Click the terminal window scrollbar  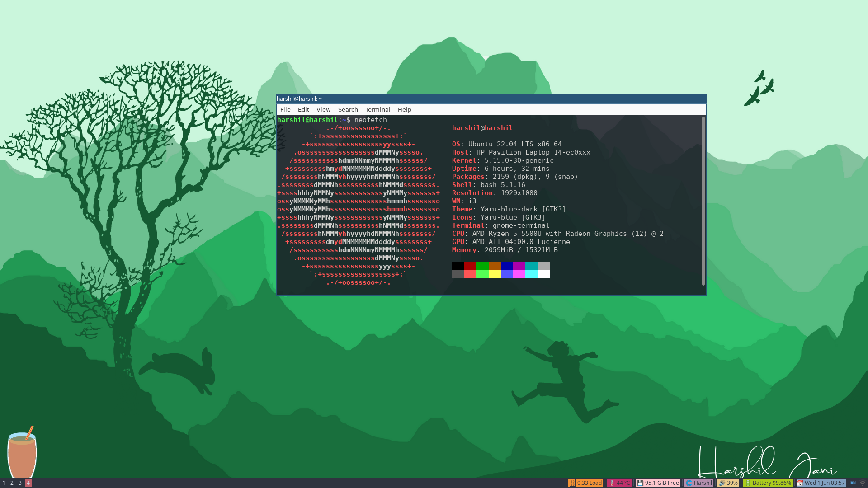pos(703,203)
